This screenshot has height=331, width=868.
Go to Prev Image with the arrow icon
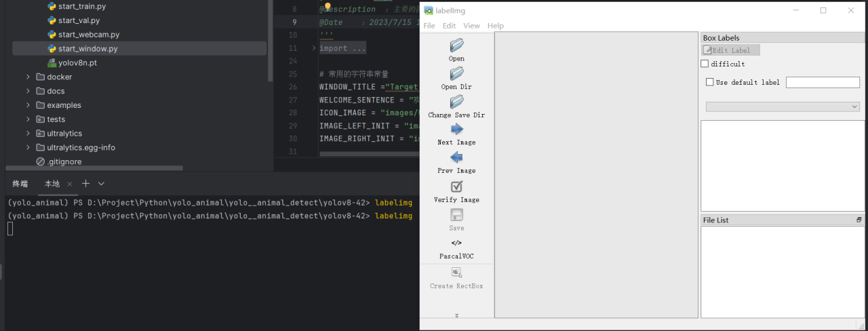point(456,158)
